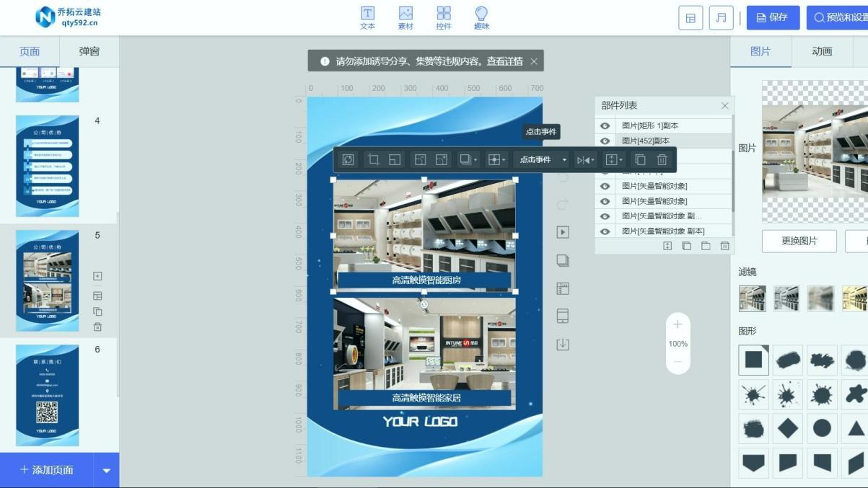Screen dimensions: 868x488
Task: Click the 预览和设置 button
Action: tap(839, 18)
